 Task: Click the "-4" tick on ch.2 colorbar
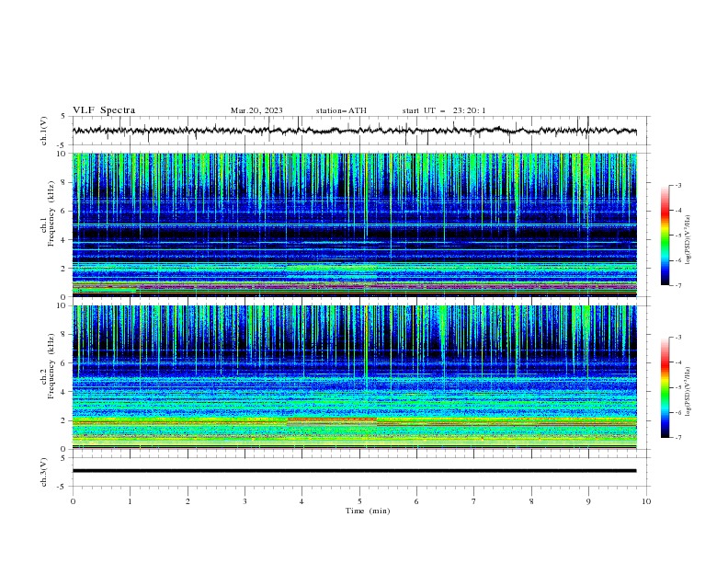tap(677, 362)
